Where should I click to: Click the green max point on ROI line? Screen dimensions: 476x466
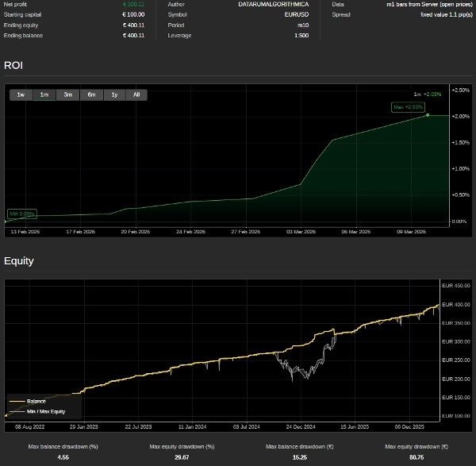click(x=428, y=115)
